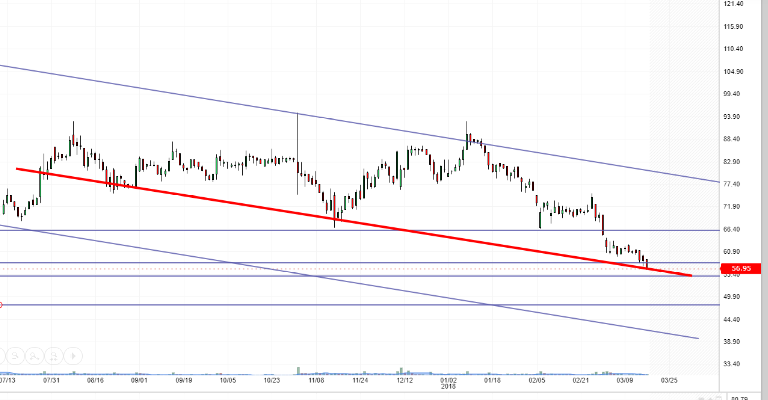Click the zoom-in magnifier icon with plus signs
The image size is (768, 400).
click(54, 356)
